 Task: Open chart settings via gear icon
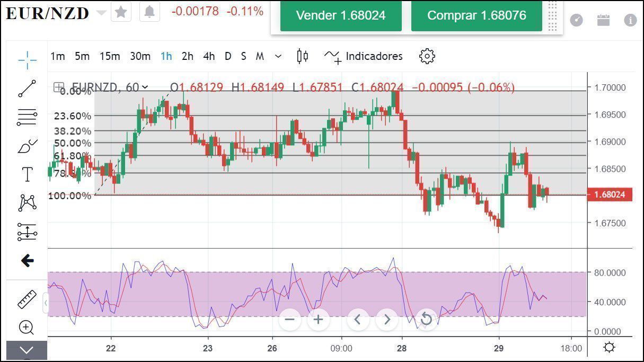[x=427, y=56]
